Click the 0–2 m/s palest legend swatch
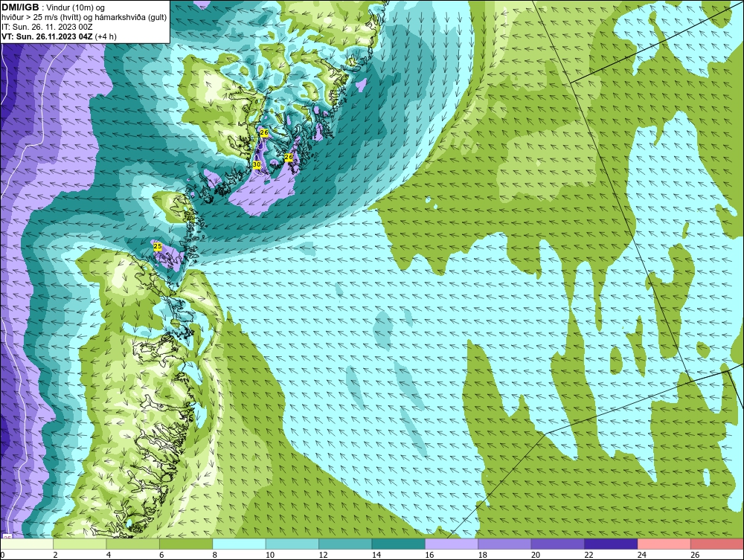 tap(27, 544)
